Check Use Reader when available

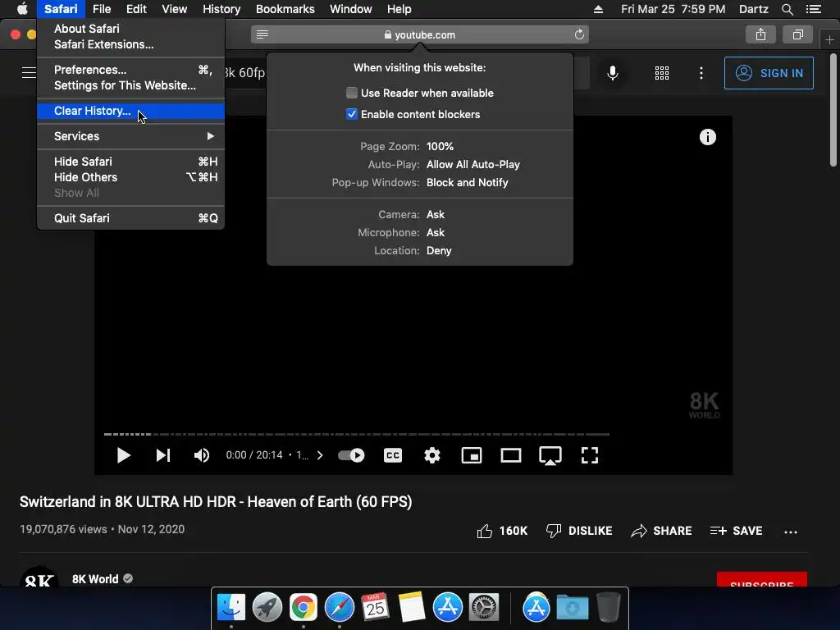tap(351, 93)
